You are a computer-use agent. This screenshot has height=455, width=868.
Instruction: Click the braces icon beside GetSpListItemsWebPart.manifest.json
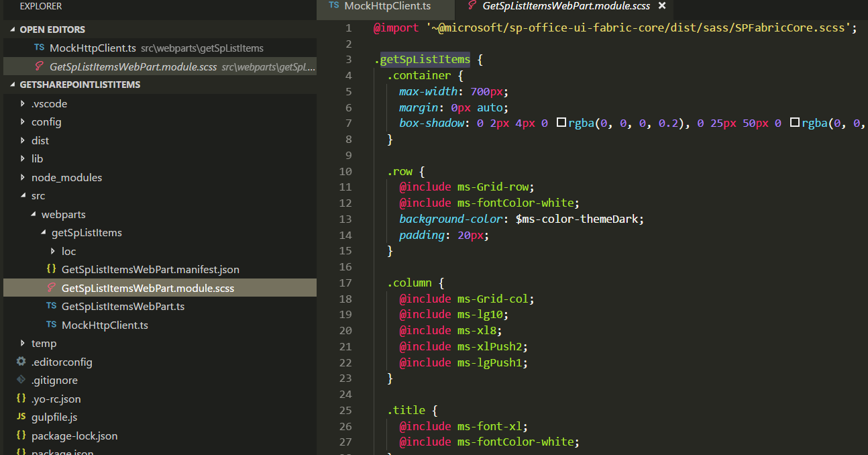pyautogui.click(x=51, y=269)
